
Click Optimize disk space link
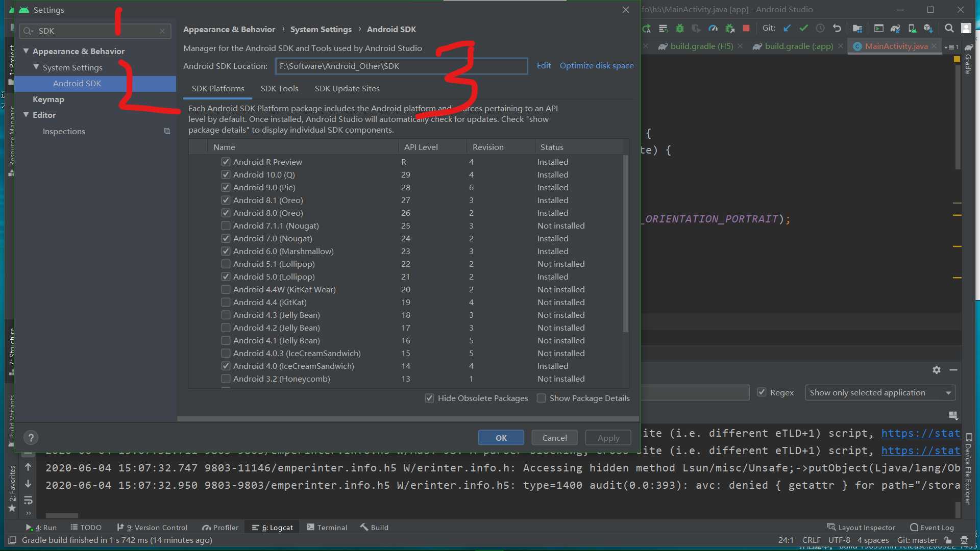(597, 66)
